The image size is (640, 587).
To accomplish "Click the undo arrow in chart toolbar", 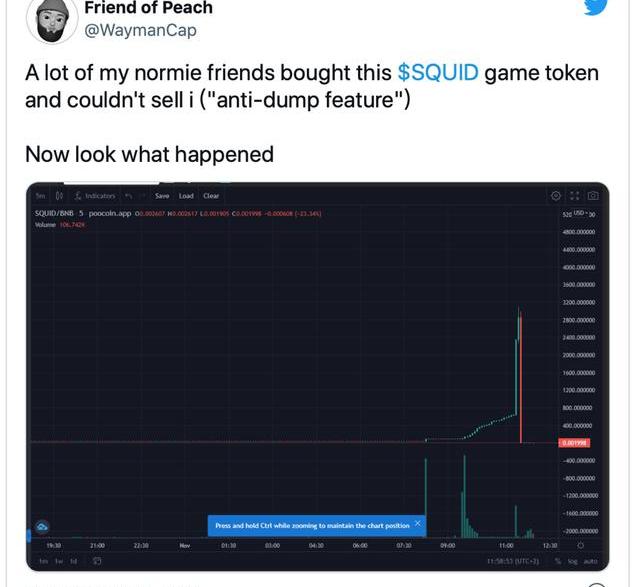I will click(129, 196).
